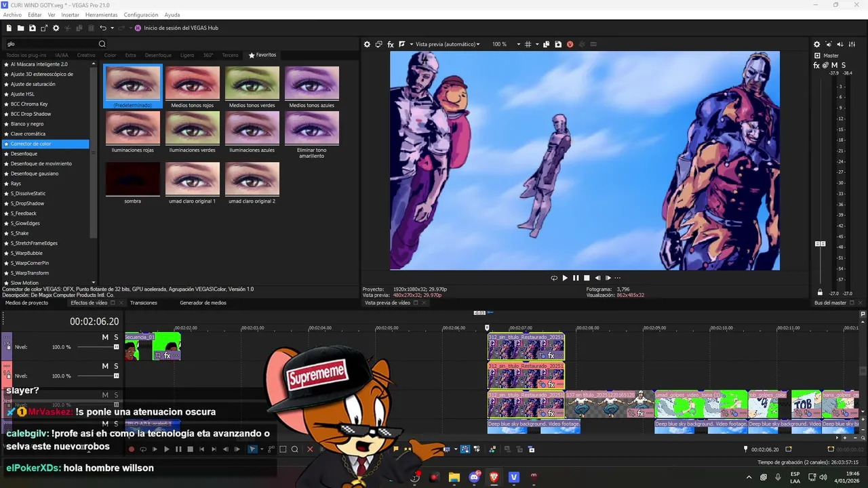The height and width of the screenshot is (488, 868).
Task: Open Master bus FX button
Action: tap(816, 65)
